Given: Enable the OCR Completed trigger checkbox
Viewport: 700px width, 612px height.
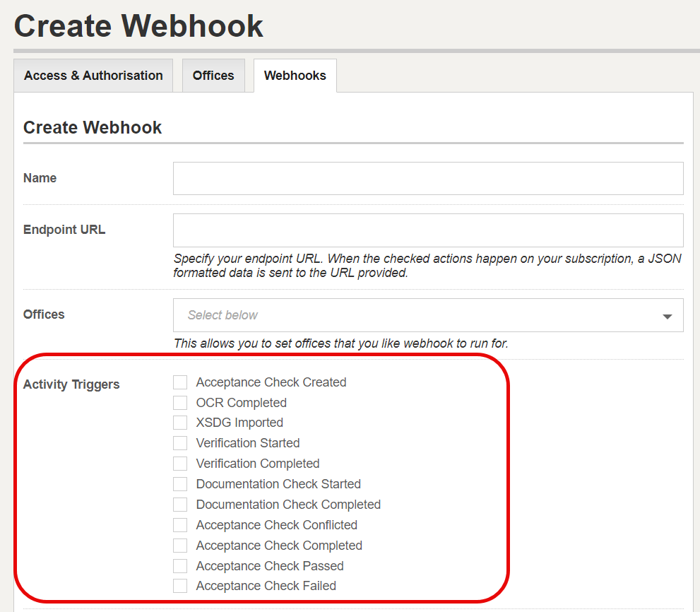Looking at the screenshot, I should coord(180,403).
